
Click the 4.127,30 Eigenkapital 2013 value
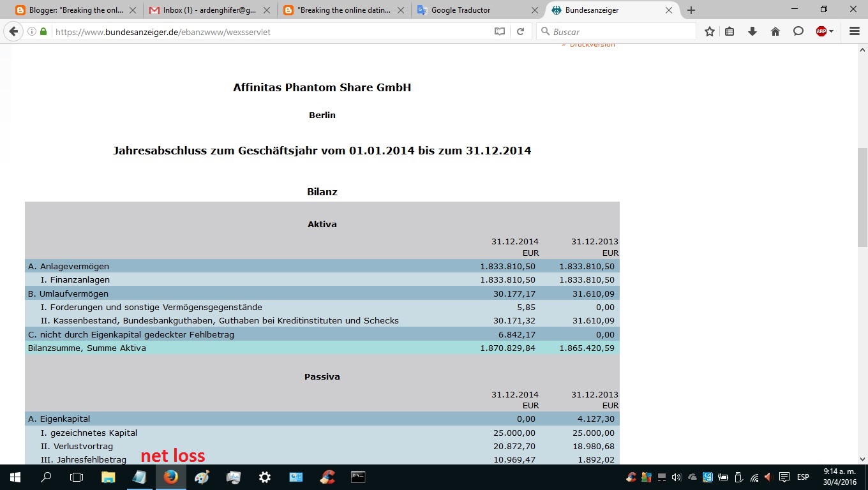pos(596,419)
